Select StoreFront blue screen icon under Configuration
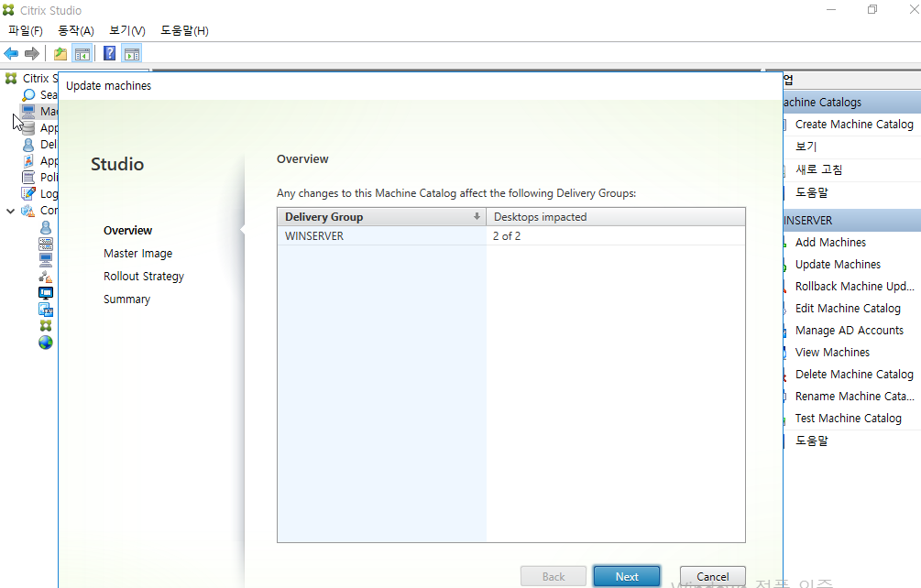This screenshot has height=588, width=921. click(46, 293)
